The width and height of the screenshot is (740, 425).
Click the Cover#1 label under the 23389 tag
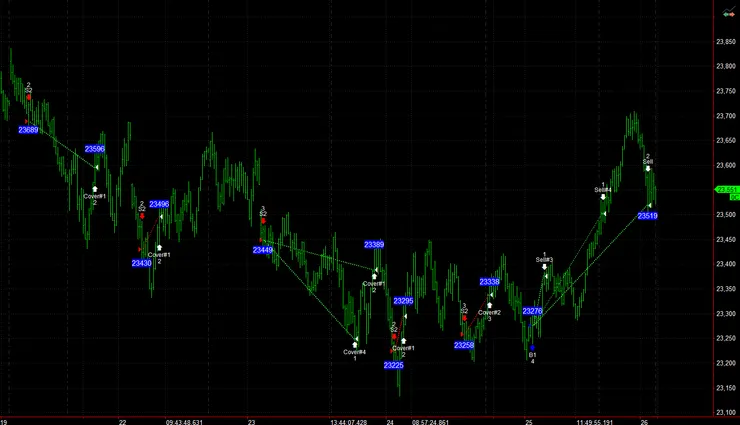coord(374,284)
